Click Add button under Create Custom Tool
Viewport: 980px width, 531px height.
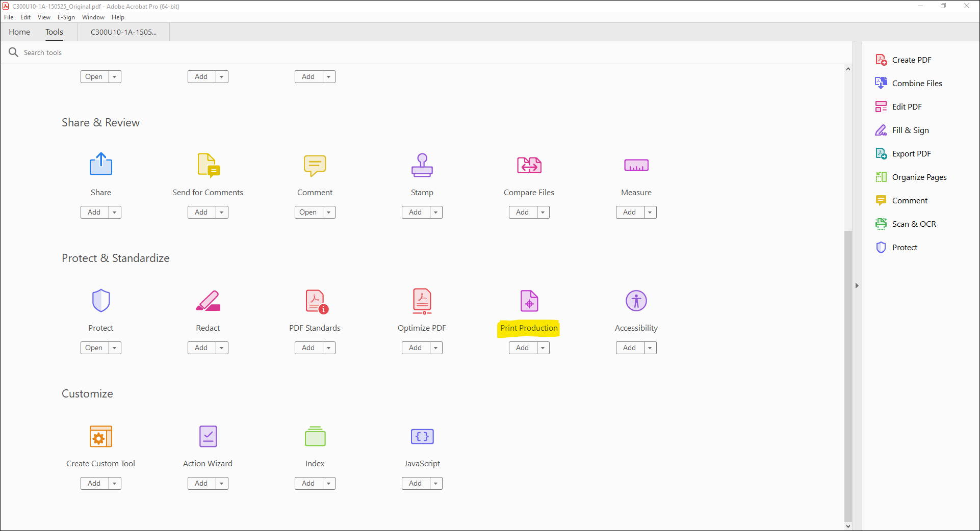95,483
